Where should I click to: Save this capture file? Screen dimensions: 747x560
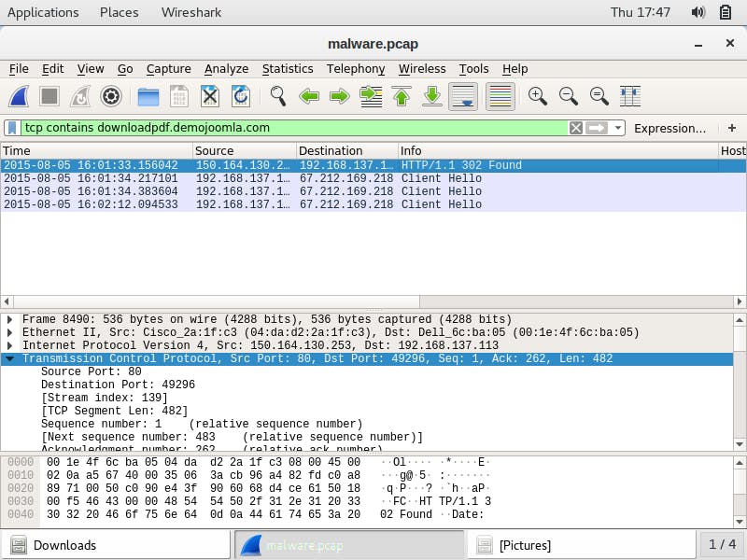coord(179,97)
